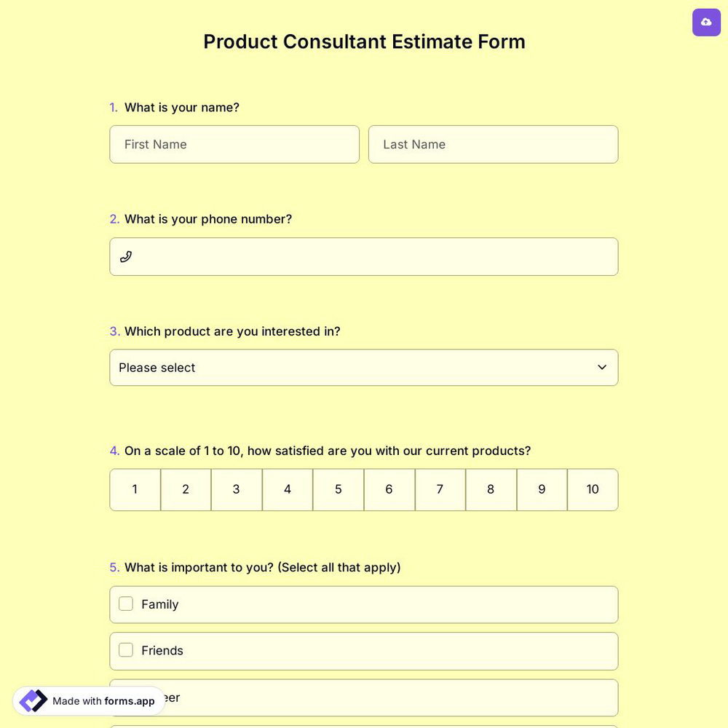Select satisfaction rating 1
Viewport: 728px width, 728px height.
click(135, 489)
